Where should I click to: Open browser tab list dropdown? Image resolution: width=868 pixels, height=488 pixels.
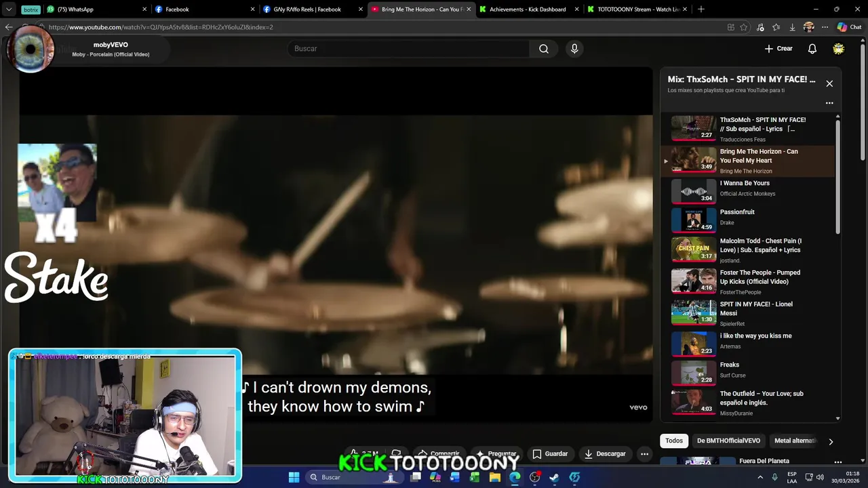click(x=9, y=9)
